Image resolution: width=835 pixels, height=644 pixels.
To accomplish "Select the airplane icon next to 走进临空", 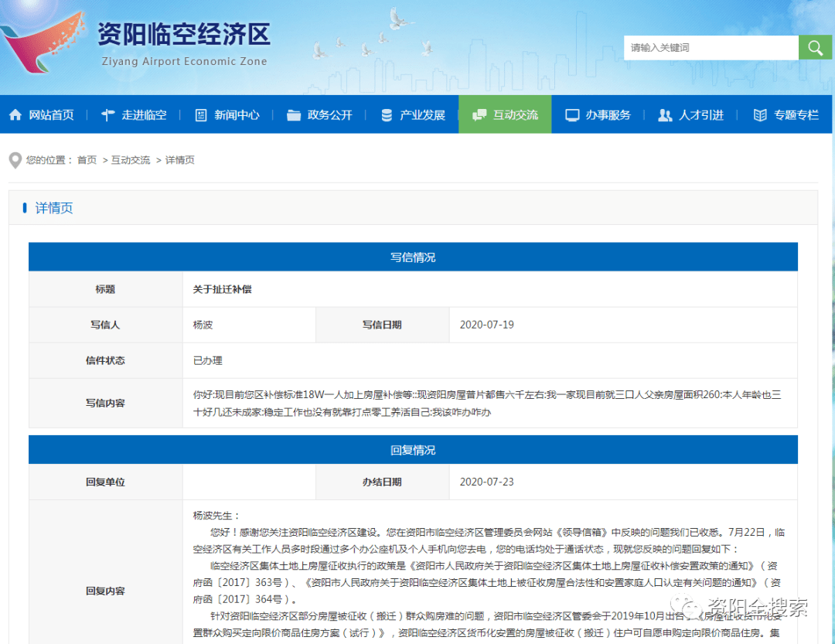I will click(x=107, y=114).
